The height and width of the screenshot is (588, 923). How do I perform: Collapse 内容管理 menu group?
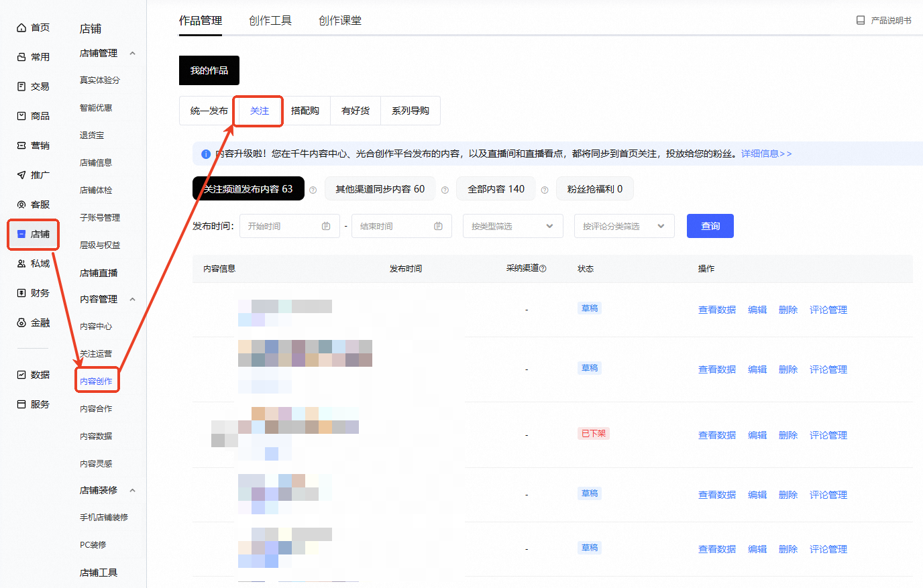(x=132, y=299)
